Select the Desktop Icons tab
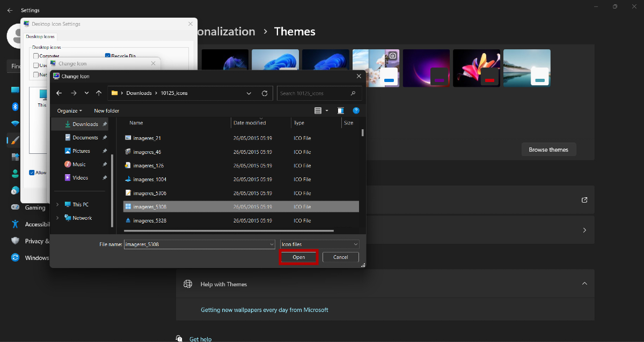Image resolution: width=644 pixels, height=342 pixels. (x=40, y=36)
